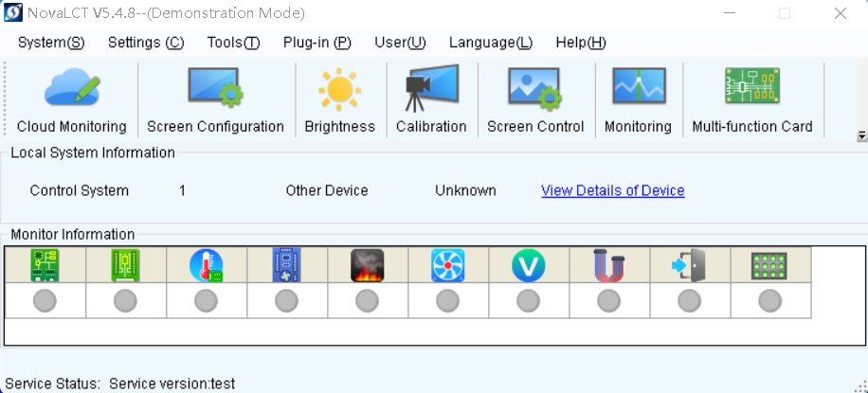The width and height of the screenshot is (868, 393).
Task: Open the Tools(T) menu
Action: coord(234,43)
